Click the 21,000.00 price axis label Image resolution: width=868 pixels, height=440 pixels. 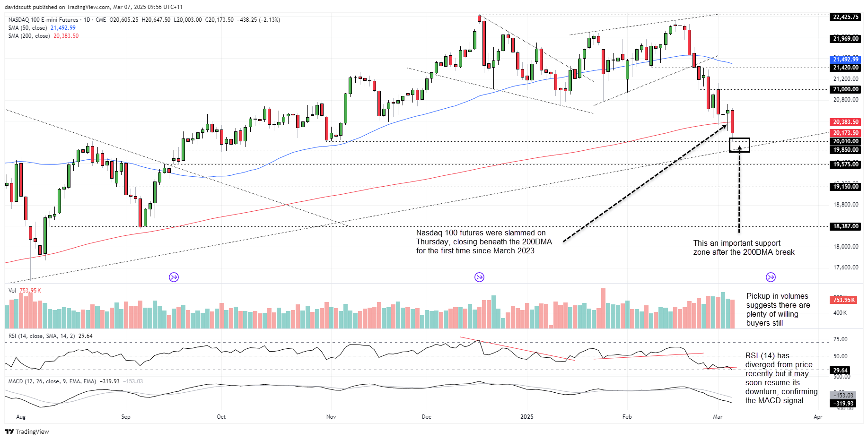coord(846,89)
